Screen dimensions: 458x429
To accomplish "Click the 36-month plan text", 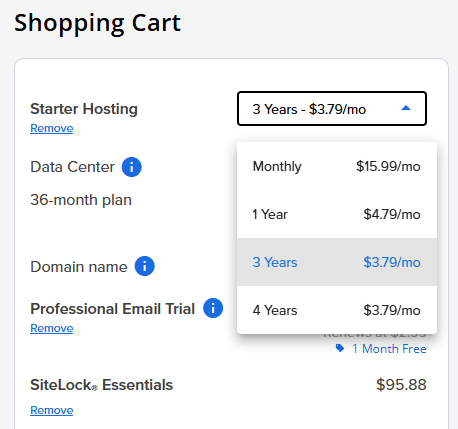I will 81,200.
